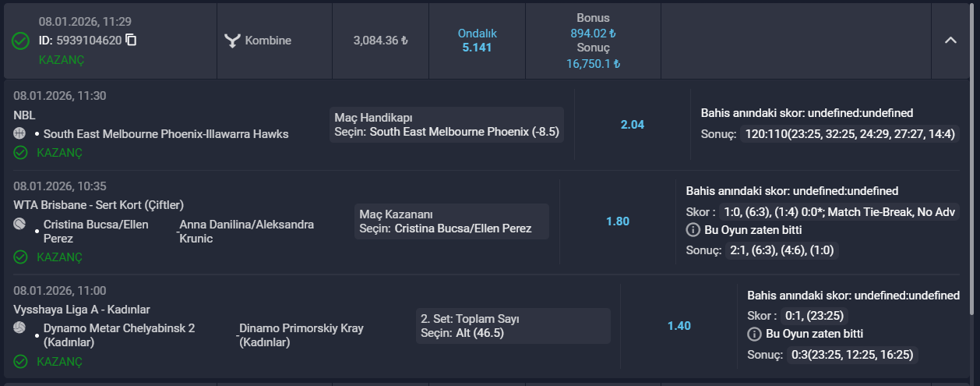Click the 2.04 odds value

[x=633, y=125]
